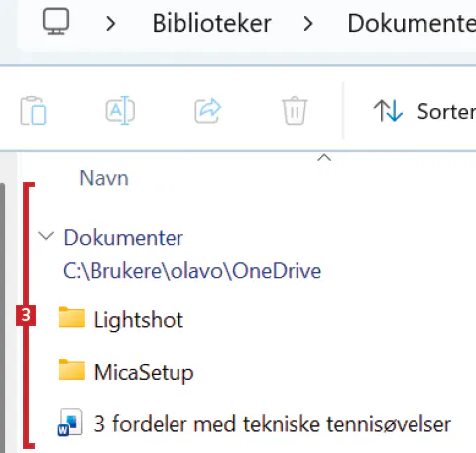Open the Sorter text button
This screenshot has height=453, width=476.
click(x=446, y=111)
